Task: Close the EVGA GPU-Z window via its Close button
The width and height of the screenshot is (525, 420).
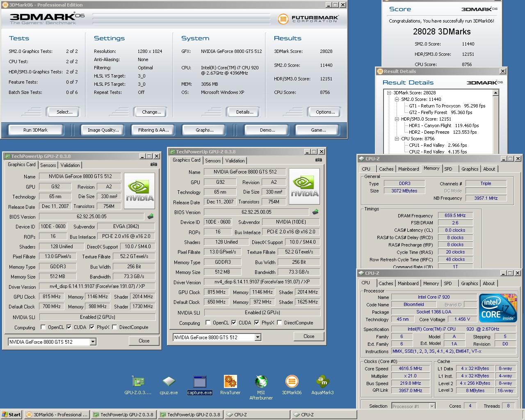Action: (x=144, y=341)
